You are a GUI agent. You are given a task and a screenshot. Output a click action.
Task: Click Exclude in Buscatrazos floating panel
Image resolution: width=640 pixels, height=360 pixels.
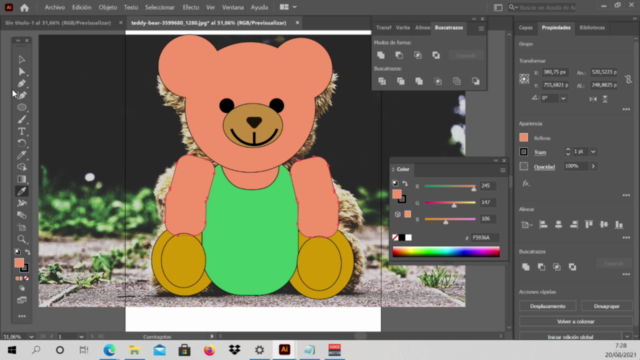click(x=436, y=55)
